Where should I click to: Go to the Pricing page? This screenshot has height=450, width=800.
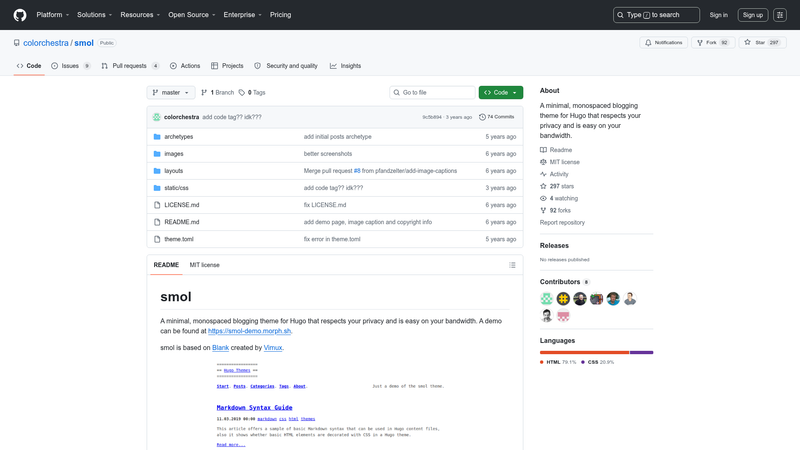click(x=281, y=15)
